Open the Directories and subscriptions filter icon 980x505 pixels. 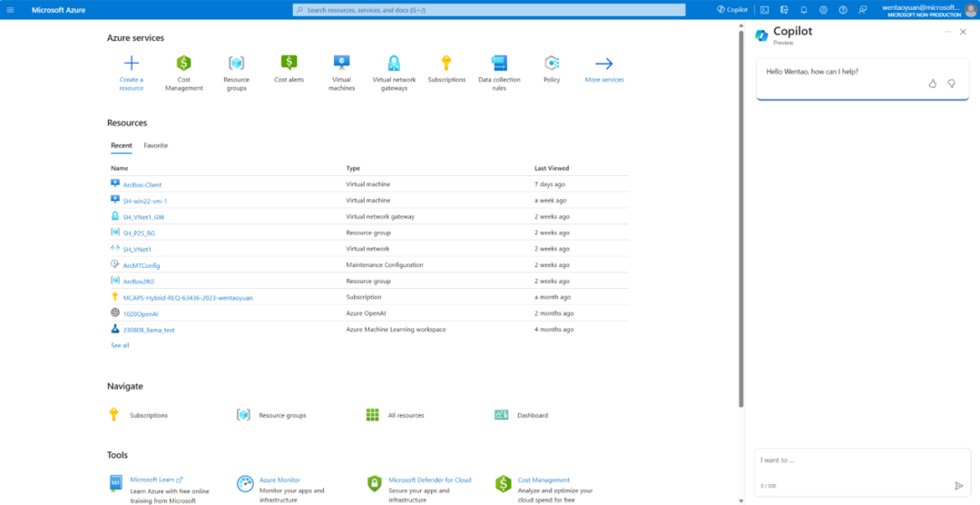pyautogui.click(x=784, y=10)
